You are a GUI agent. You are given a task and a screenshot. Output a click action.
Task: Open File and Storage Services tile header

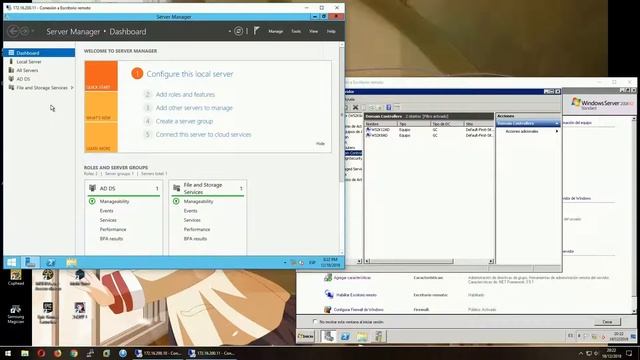click(208, 188)
